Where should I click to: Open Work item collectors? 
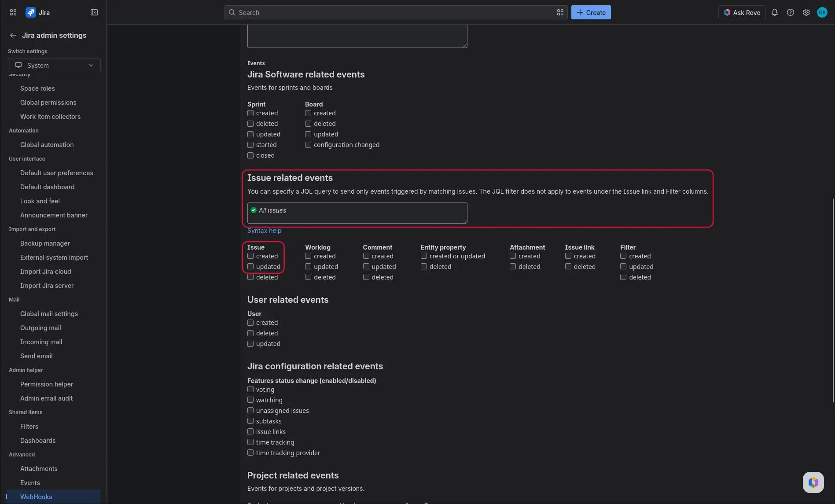50,117
